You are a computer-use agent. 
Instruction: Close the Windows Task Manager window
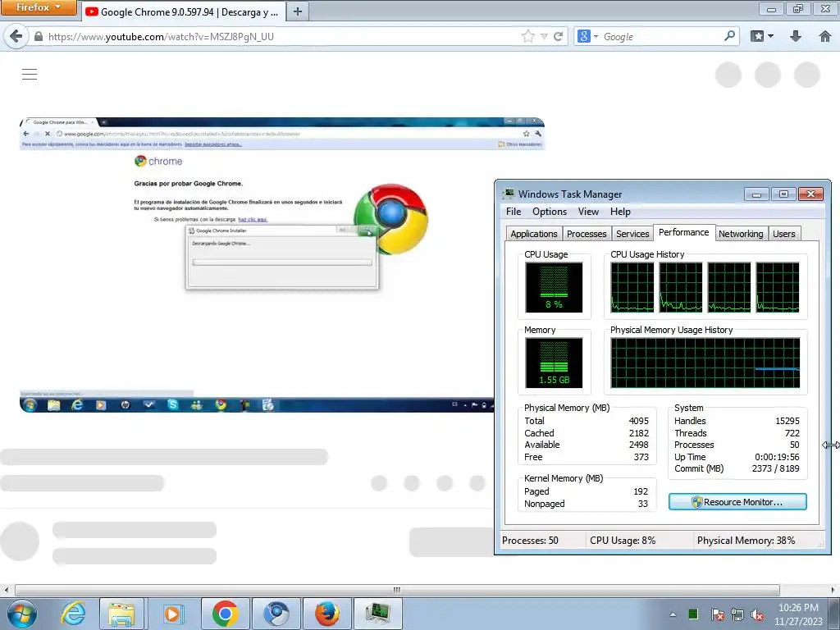point(810,194)
